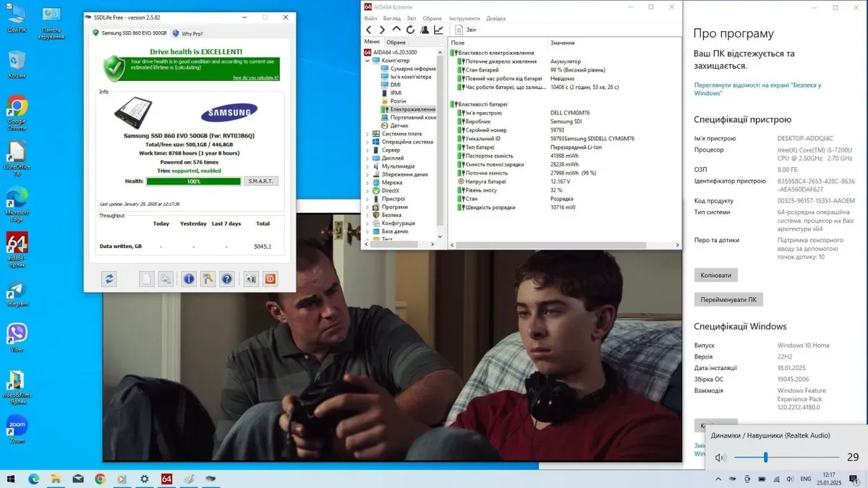
Task: Switch to the Обране tab in AIDA64
Action: tap(396, 43)
